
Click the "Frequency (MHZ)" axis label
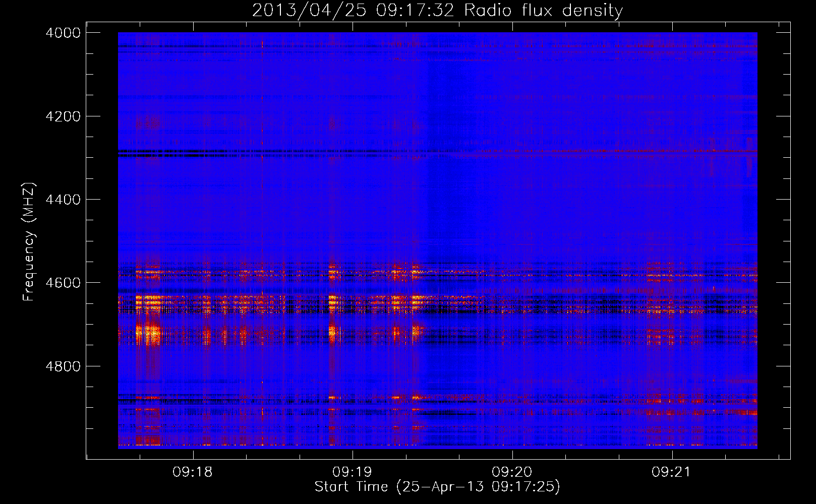[x=29, y=242]
